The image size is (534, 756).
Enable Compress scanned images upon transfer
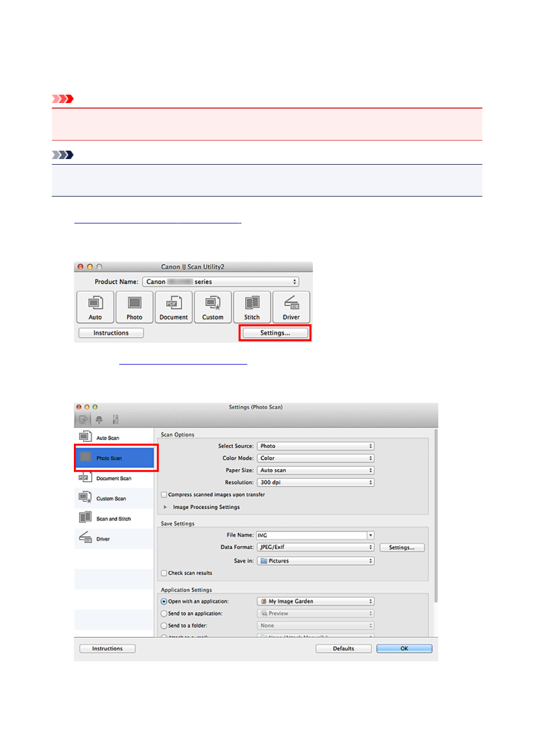tap(164, 494)
